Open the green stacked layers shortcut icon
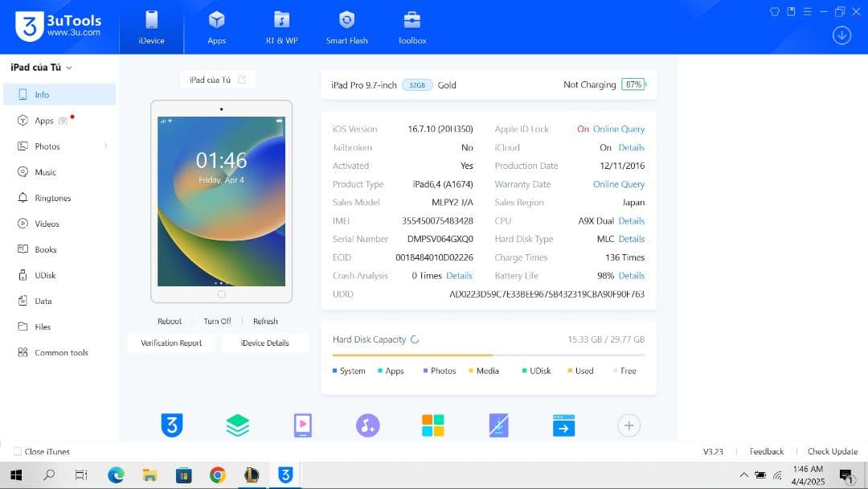Screen dimensions: 868x489 coord(237,425)
